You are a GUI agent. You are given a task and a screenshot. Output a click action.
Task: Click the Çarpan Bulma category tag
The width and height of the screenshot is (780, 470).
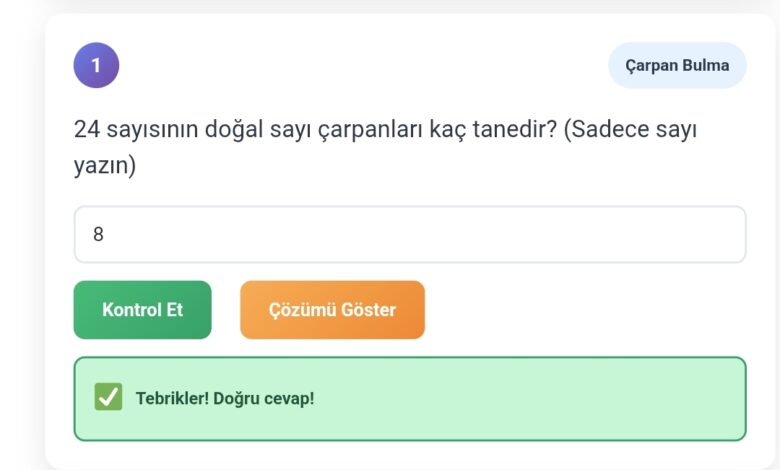click(x=677, y=65)
